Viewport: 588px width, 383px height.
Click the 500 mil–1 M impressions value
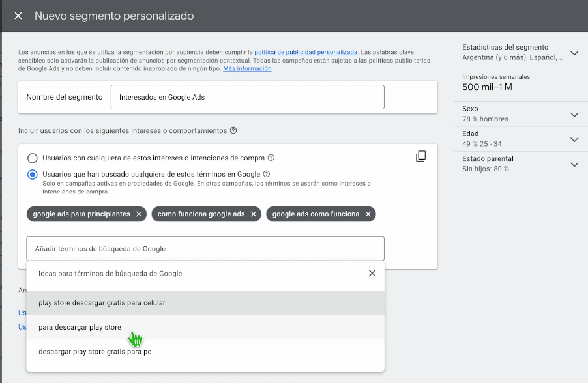pyautogui.click(x=487, y=87)
